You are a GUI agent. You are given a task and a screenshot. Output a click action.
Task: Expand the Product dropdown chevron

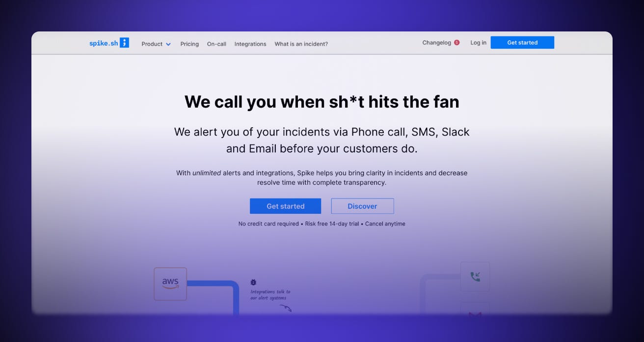coord(168,44)
